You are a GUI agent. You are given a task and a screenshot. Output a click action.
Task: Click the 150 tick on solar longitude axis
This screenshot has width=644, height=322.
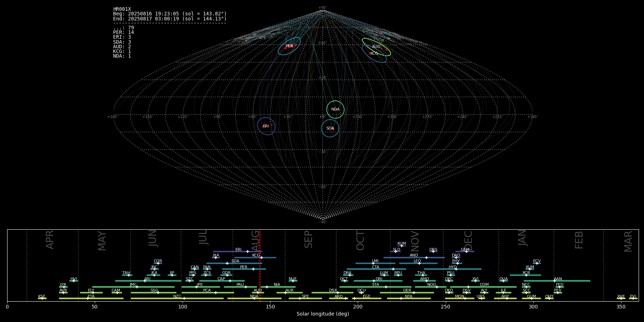click(x=270, y=307)
